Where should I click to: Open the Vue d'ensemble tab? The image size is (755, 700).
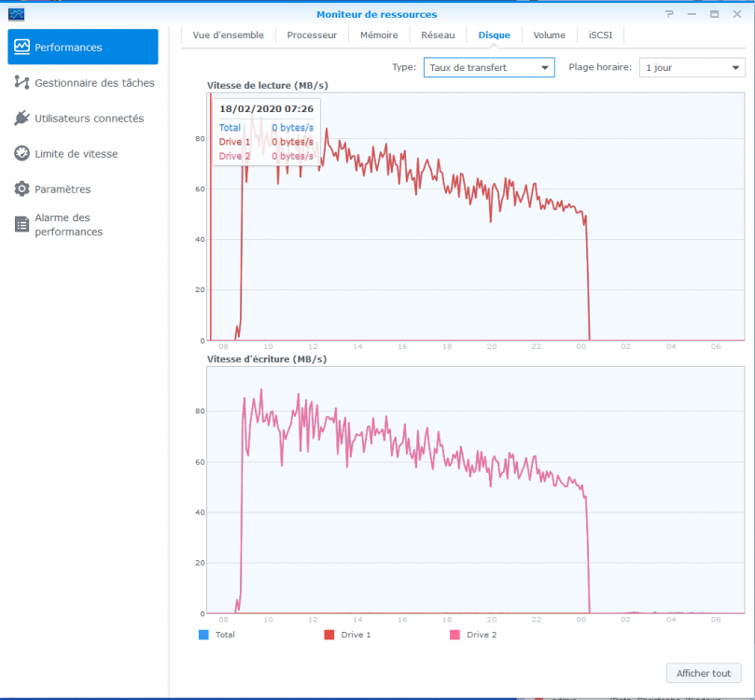[228, 35]
